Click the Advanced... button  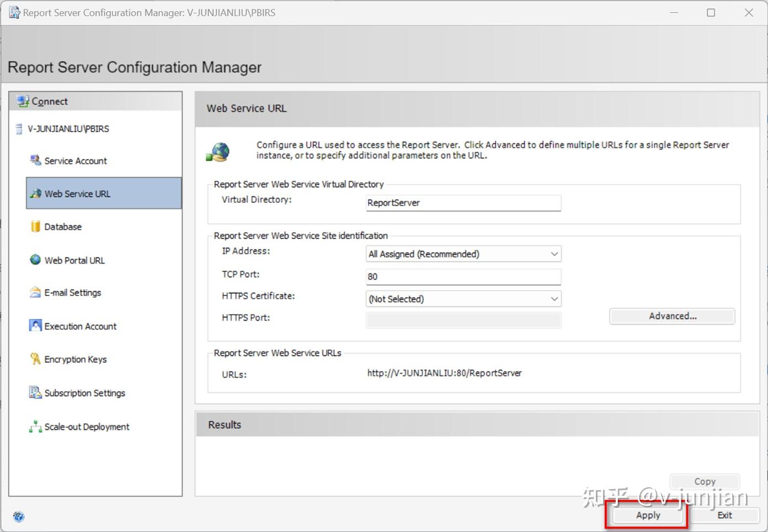click(x=672, y=316)
